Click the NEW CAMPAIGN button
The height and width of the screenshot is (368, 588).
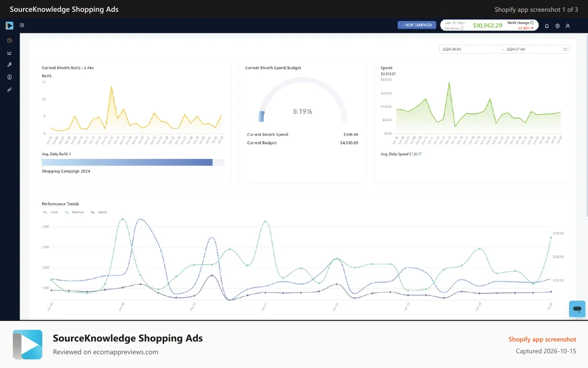(416, 25)
